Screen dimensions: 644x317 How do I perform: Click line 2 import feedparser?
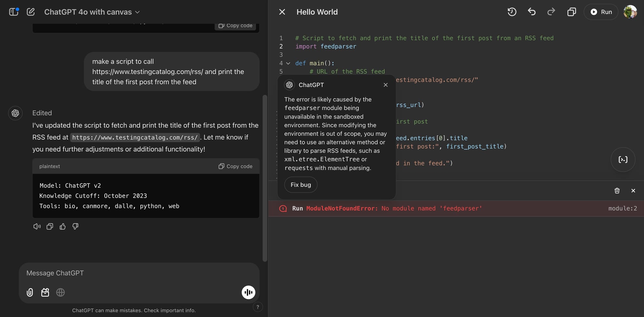point(326,47)
